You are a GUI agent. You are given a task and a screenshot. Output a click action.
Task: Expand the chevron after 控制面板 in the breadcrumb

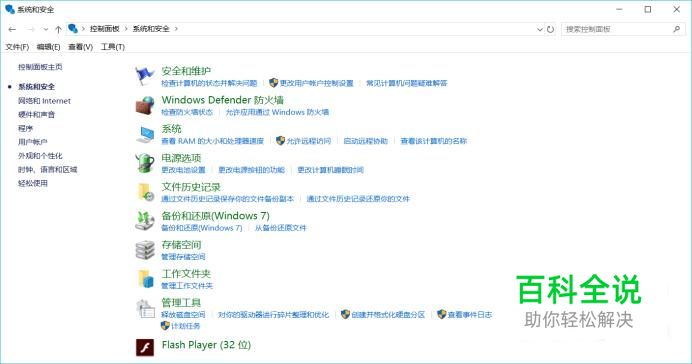click(126, 29)
